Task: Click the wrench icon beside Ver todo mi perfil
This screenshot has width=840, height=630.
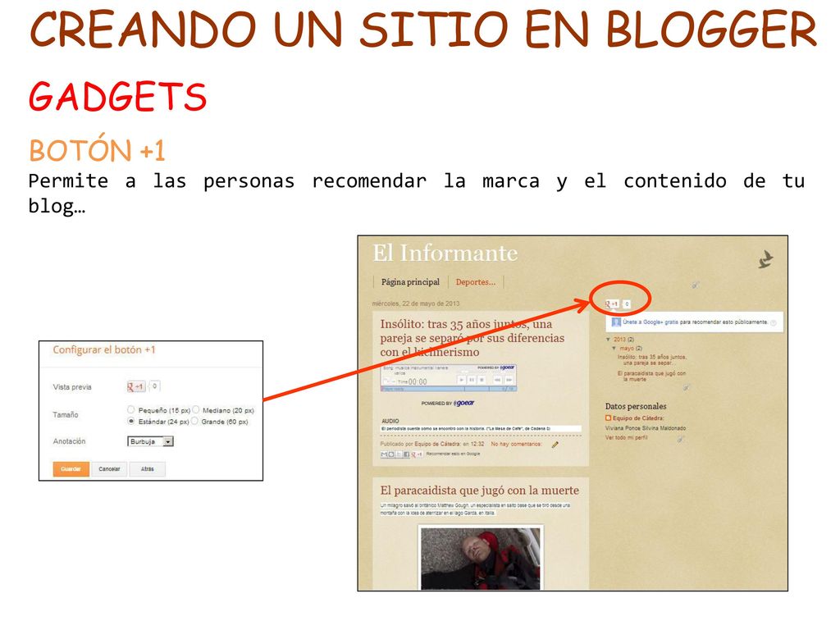Action: click(681, 439)
